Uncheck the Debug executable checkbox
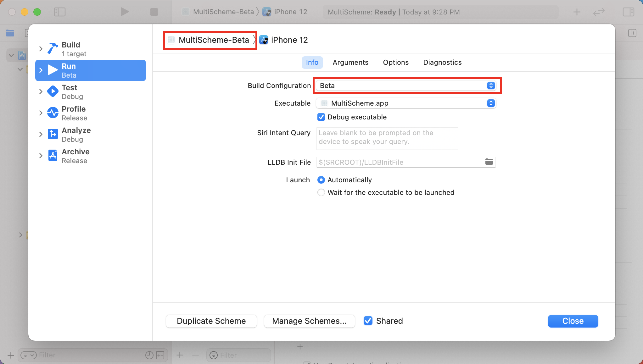This screenshot has width=643, height=364. tap(321, 117)
